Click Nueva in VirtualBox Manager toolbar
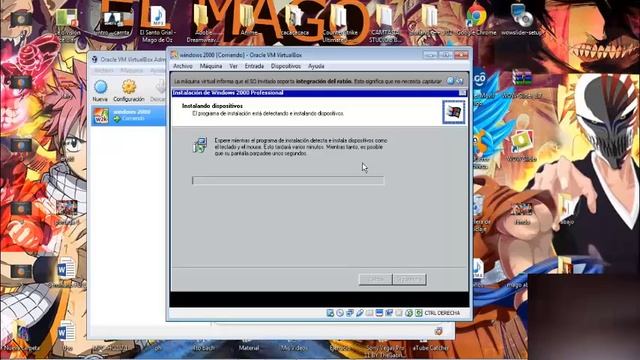 pyautogui.click(x=100, y=91)
